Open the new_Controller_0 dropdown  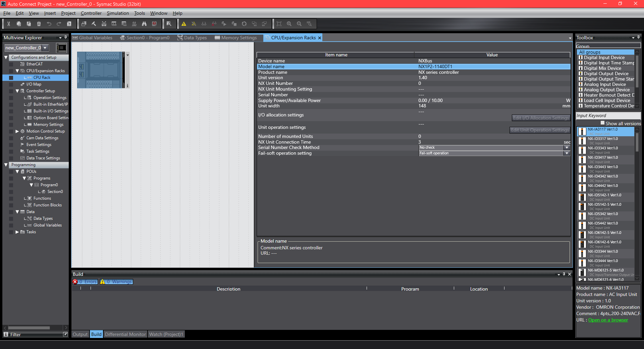pyautogui.click(x=45, y=48)
